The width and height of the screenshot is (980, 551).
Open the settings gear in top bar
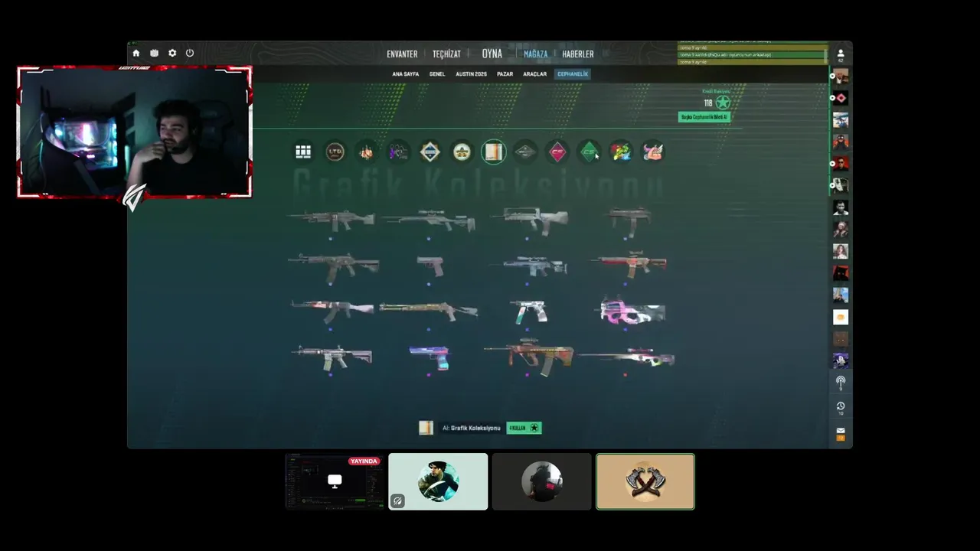(172, 54)
